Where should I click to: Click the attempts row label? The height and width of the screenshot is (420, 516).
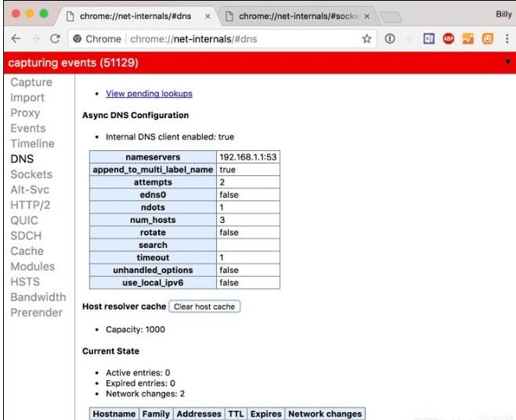click(153, 182)
